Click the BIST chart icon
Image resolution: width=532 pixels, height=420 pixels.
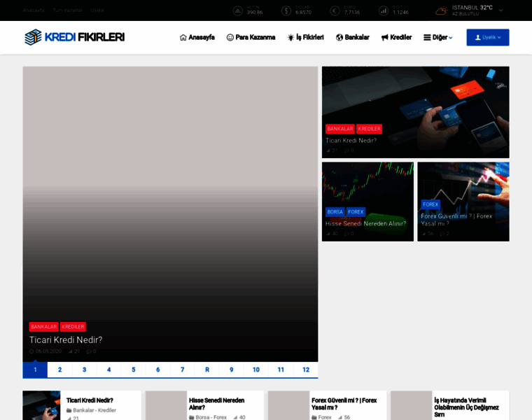383,10
